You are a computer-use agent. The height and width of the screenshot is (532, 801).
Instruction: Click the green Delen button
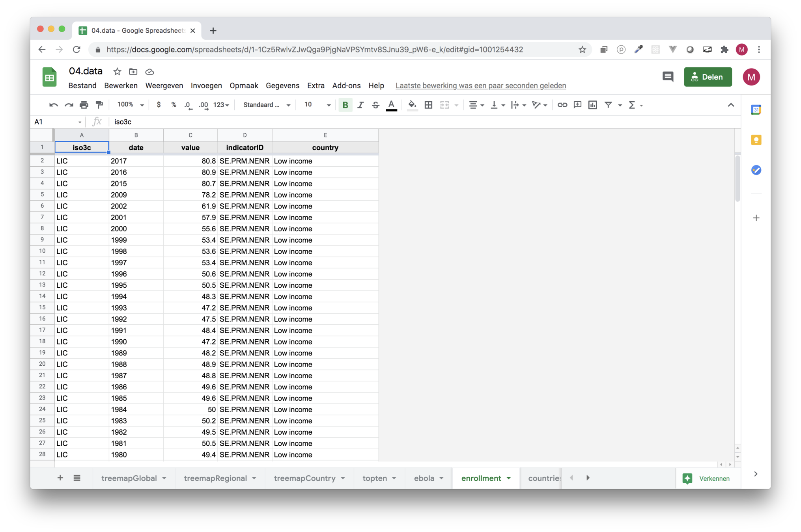(708, 77)
